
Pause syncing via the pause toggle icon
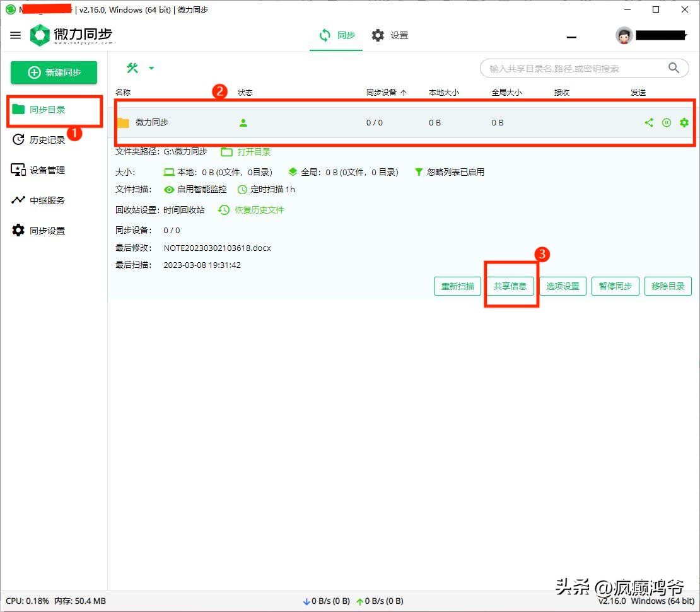pyautogui.click(x=667, y=122)
